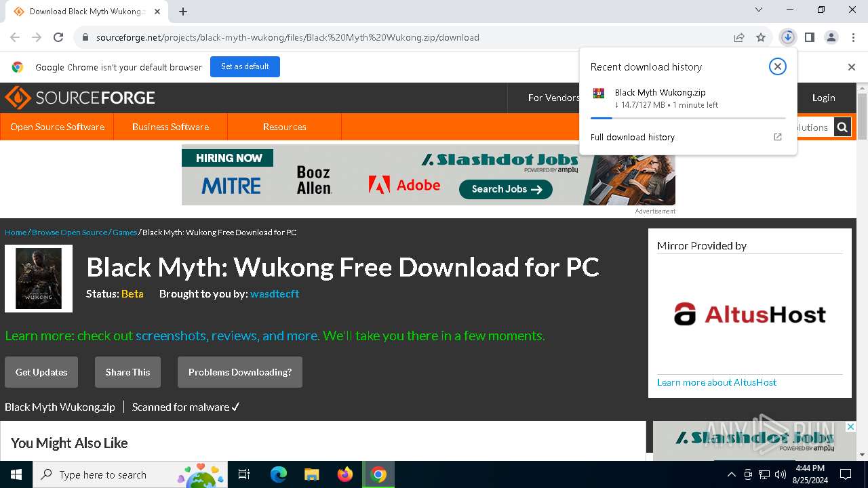Click the network tray icon
868x488 pixels.
point(764,474)
